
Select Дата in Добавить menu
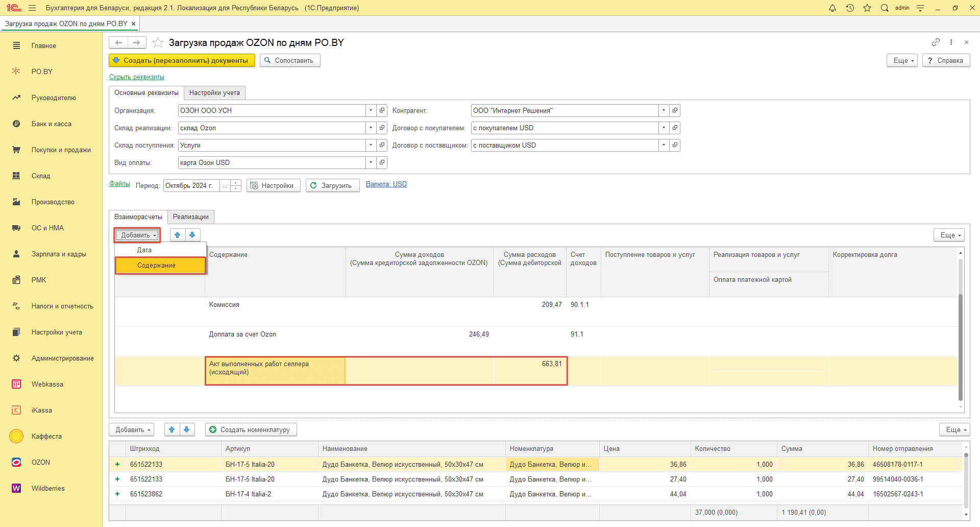[160, 250]
